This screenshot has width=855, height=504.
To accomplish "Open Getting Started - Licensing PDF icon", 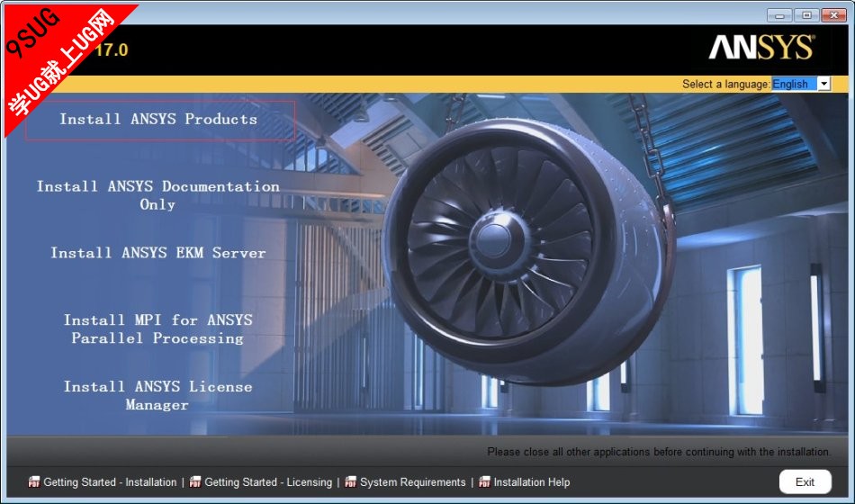I will click(x=195, y=481).
